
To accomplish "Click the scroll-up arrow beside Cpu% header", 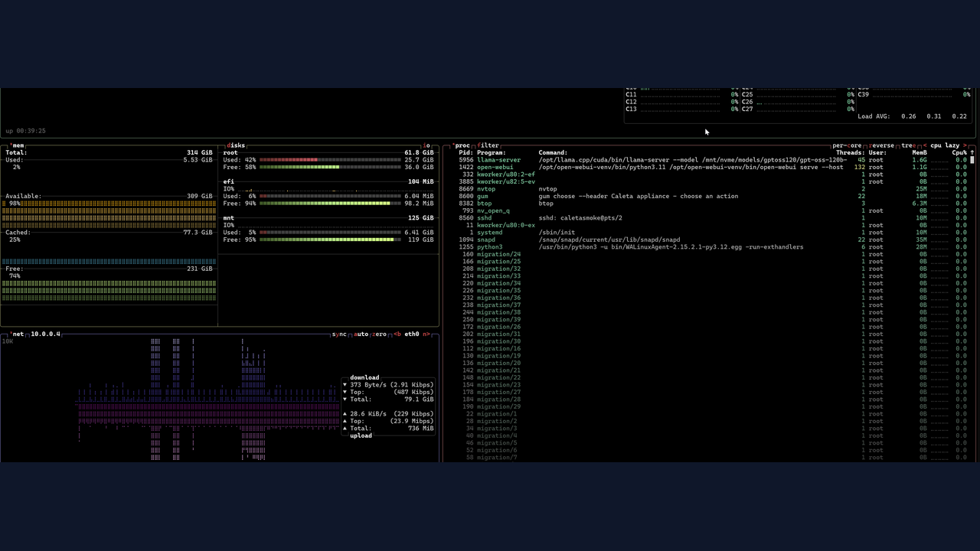I will pos(972,152).
